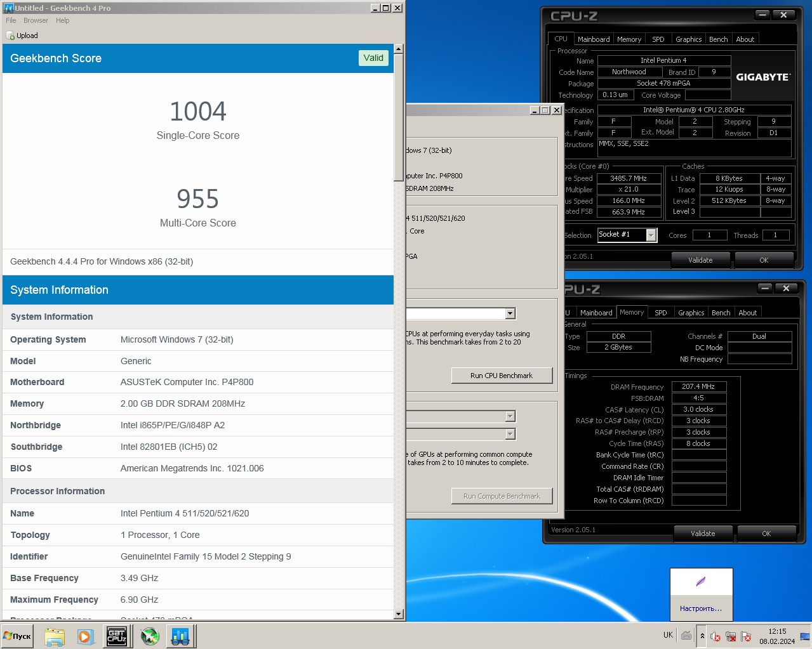
Task: Click the disconnected network tray icon
Action: pos(731,636)
